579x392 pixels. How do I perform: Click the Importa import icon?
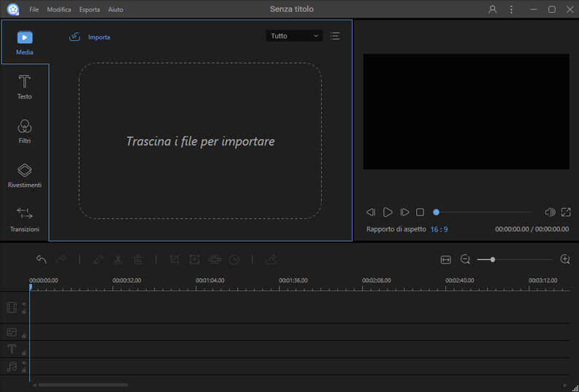74,36
